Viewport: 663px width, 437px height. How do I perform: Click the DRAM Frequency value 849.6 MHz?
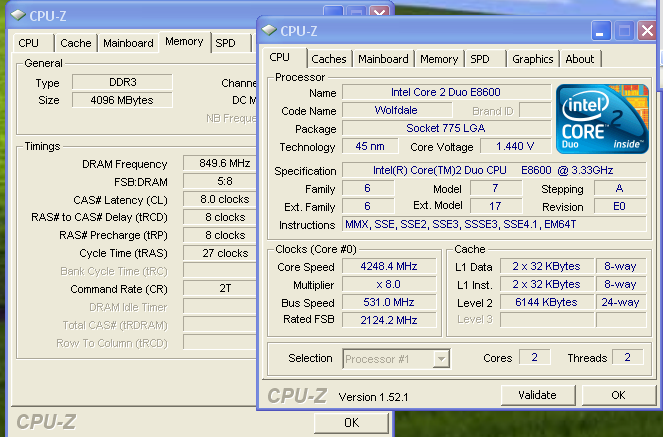click(220, 163)
